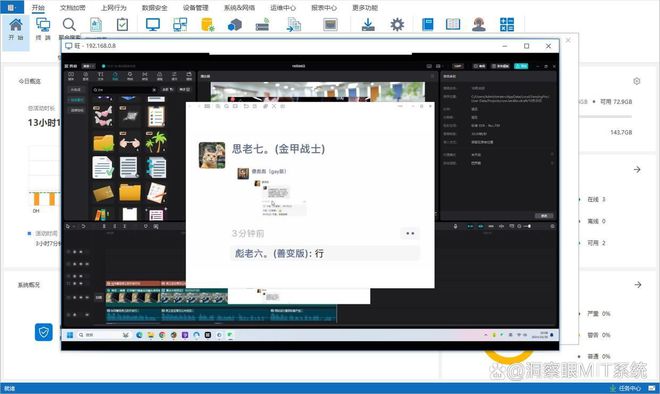Click the first video clip on the timeline
Viewport: 660px width, 394px height.
[x=133, y=297]
